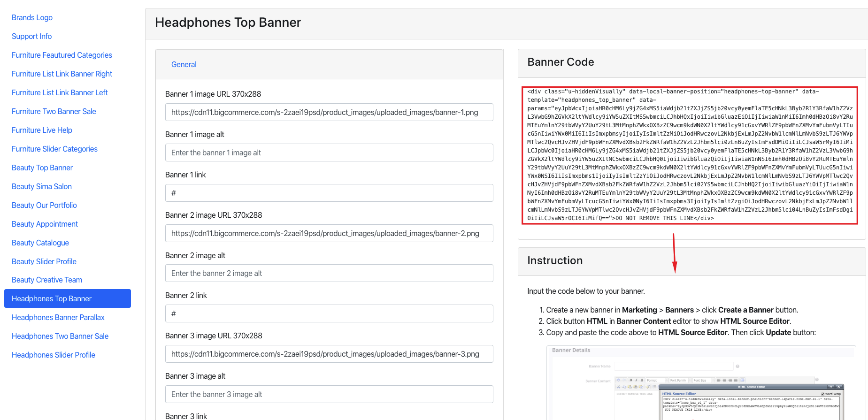Click Banner 2 image URL input

click(x=329, y=233)
